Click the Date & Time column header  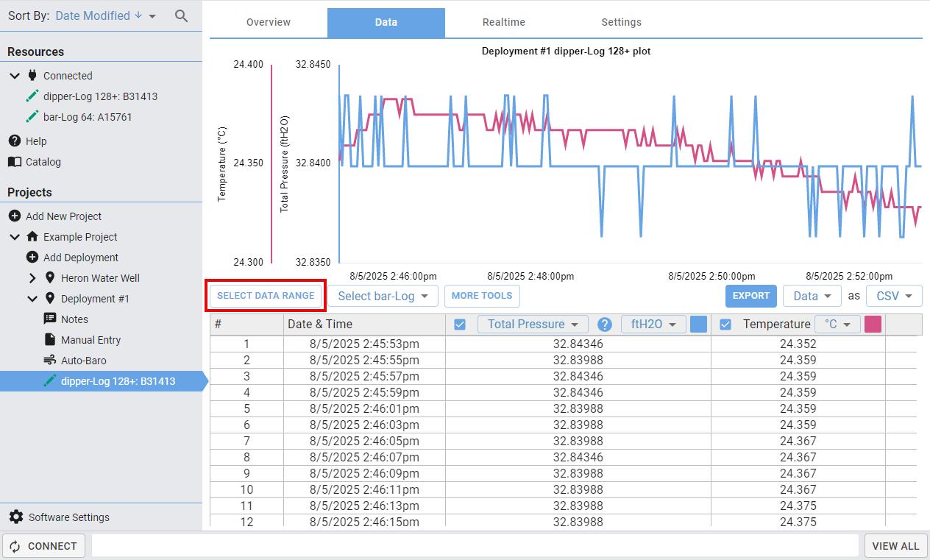coord(364,324)
